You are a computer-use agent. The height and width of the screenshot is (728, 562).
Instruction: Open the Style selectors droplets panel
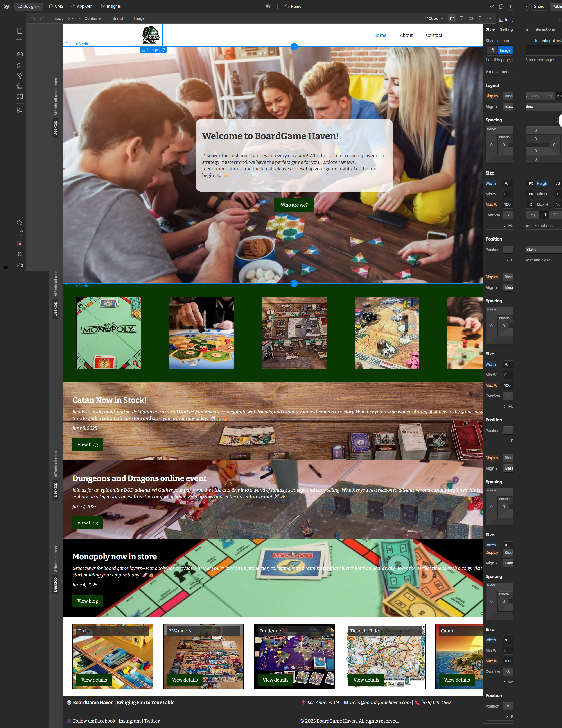click(20, 76)
